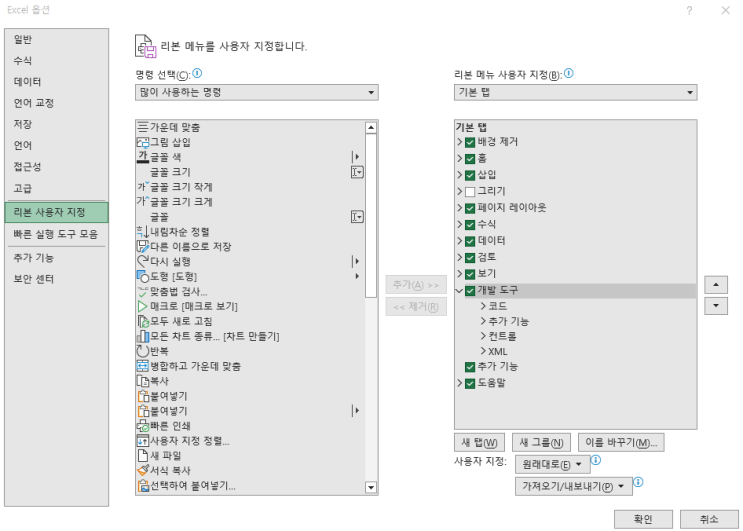Click command list scrollbar up arrow
This screenshot has width=743, height=531.
(371, 127)
